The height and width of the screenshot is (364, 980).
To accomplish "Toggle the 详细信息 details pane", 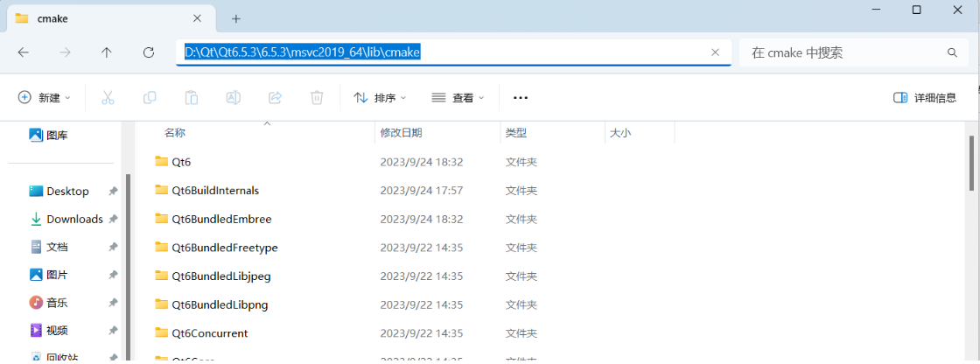I will [x=925, y=98].
